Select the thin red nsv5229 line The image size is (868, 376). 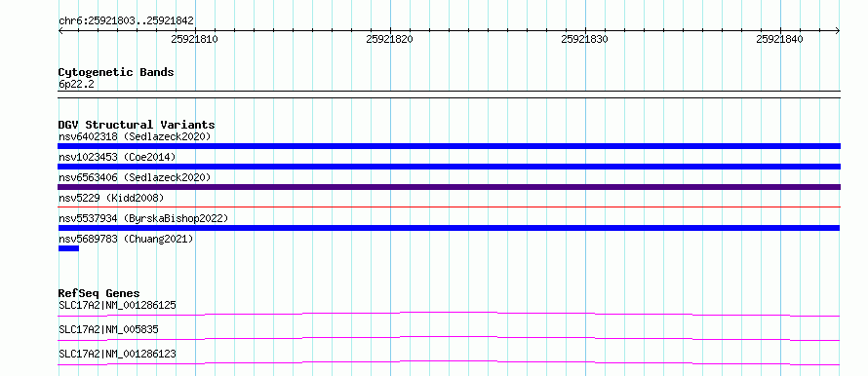coord(450,207)
